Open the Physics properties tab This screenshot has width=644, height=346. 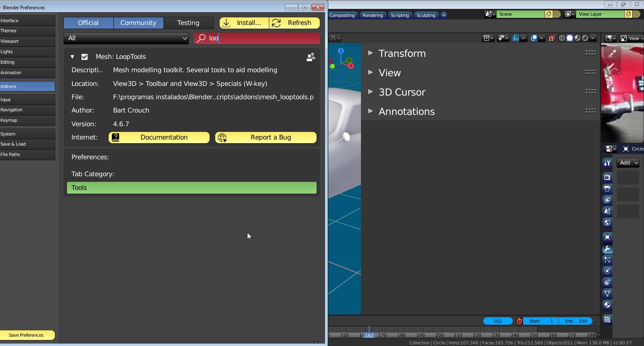click(x=607, y=271)
